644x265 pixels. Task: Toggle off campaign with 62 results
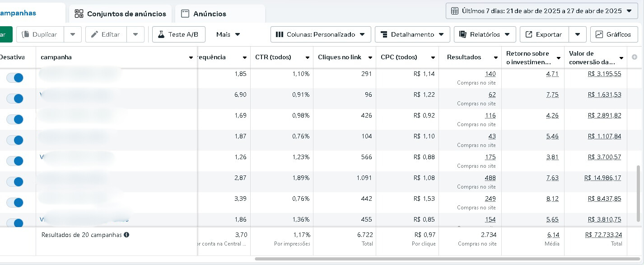15,99
